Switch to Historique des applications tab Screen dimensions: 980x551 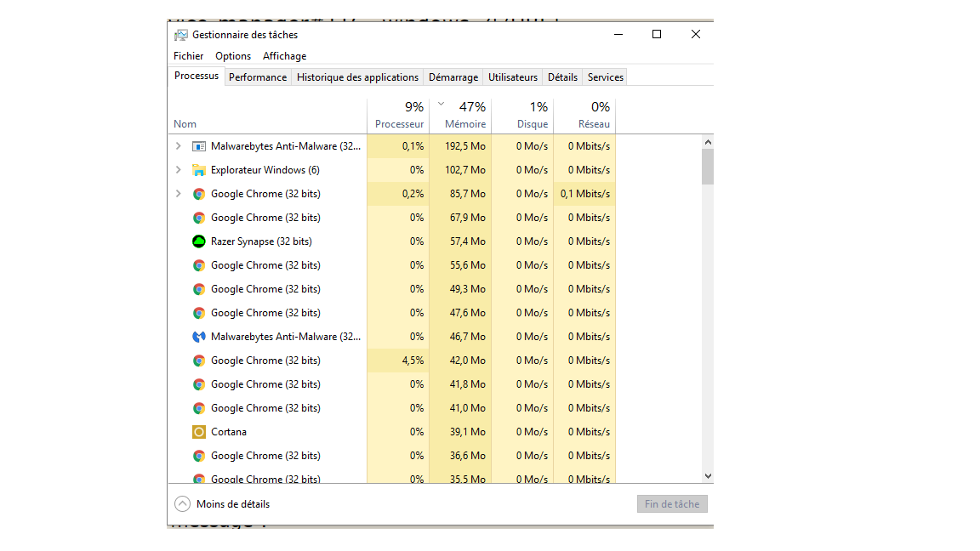pyautogui.click(x=357, y=77)
